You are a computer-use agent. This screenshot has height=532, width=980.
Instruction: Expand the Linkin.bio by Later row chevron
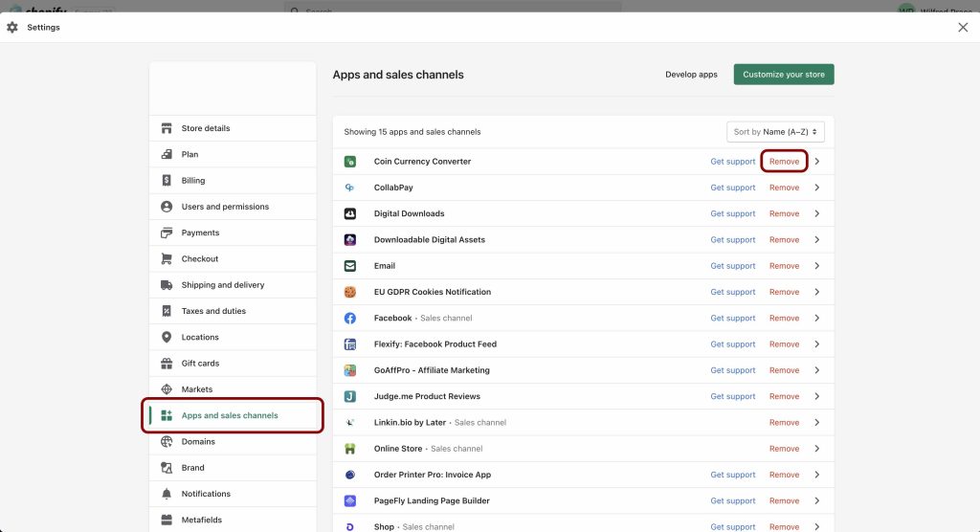pyautogui.click(x=817, y=423)
